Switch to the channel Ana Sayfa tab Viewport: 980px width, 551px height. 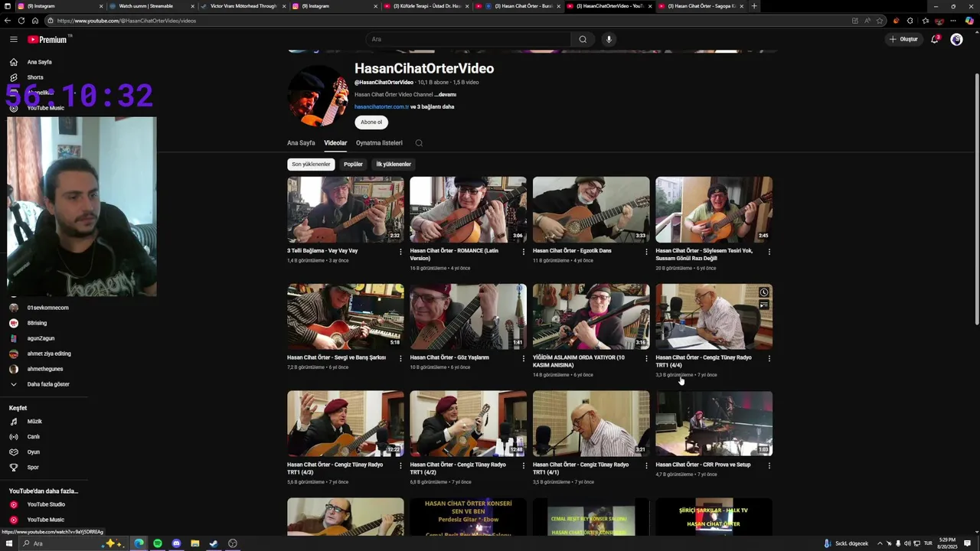[301, 143]
